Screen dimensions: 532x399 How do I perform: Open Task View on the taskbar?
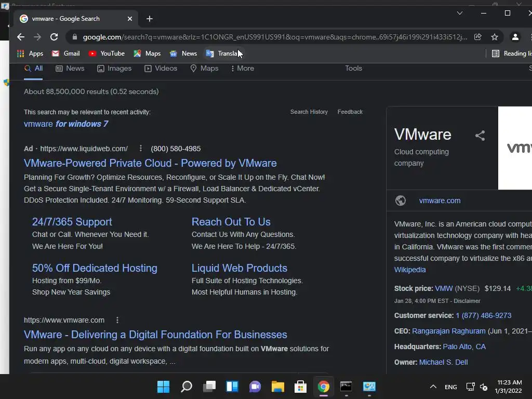point(209,387)
